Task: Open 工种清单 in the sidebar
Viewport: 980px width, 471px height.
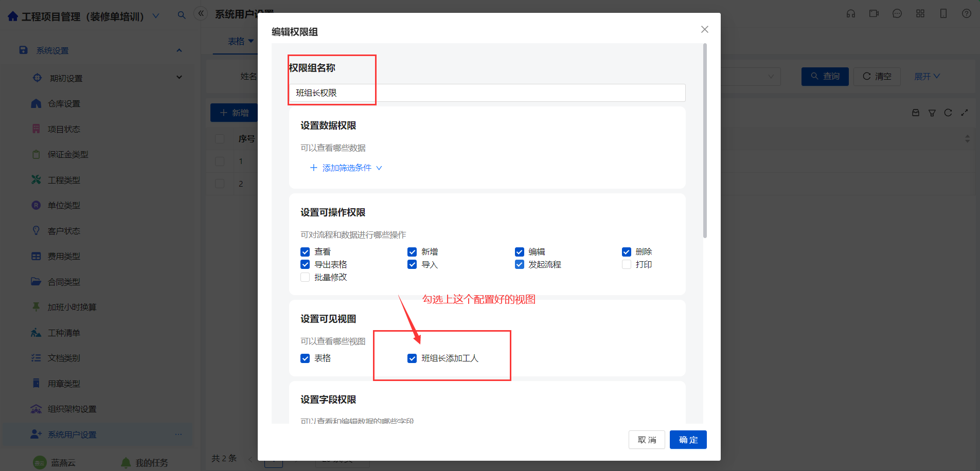Action: click(x=64, y=333)
